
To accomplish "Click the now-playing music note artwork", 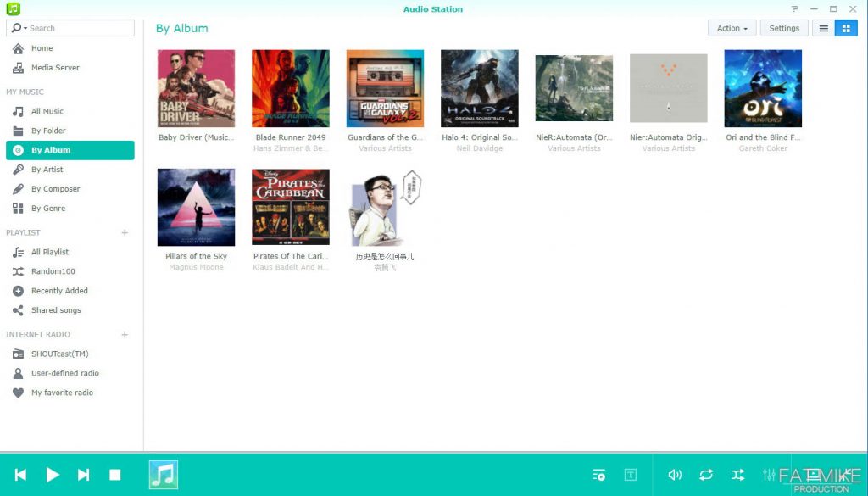I will [x=164, y=475].
